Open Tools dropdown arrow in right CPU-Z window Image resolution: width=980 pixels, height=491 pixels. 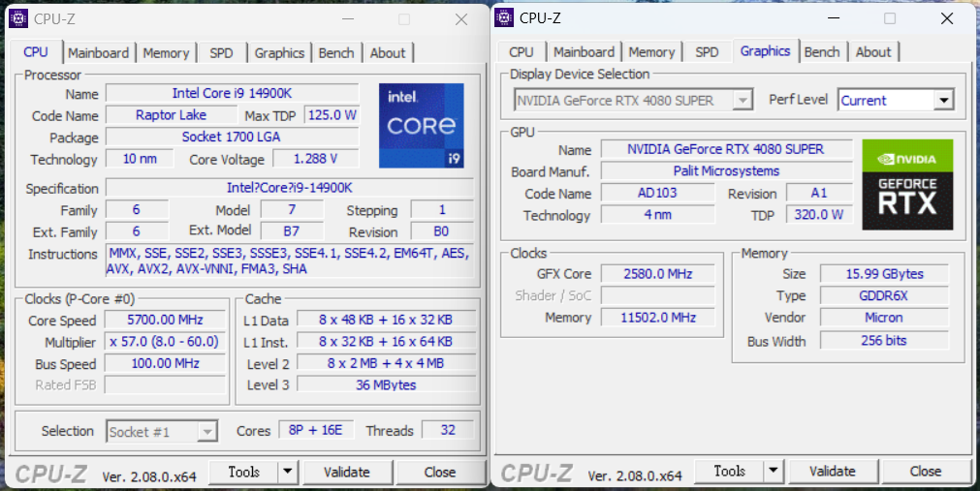[x=774, y=471]
